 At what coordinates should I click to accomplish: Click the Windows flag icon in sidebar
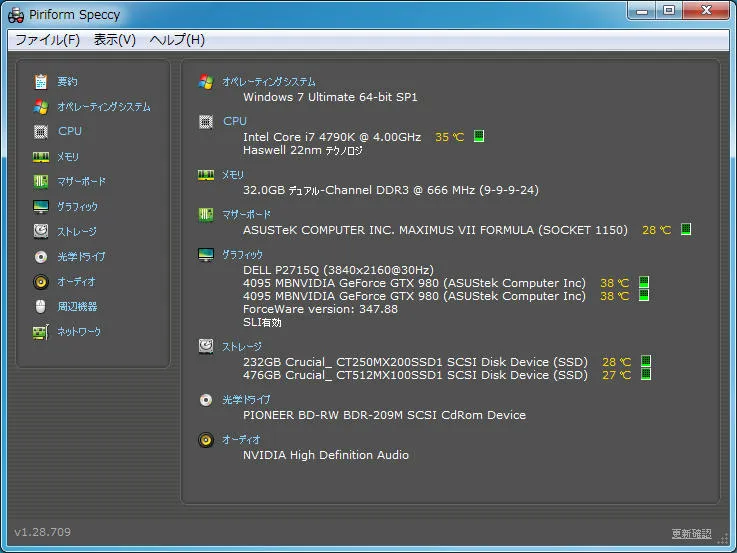point(41,107)
